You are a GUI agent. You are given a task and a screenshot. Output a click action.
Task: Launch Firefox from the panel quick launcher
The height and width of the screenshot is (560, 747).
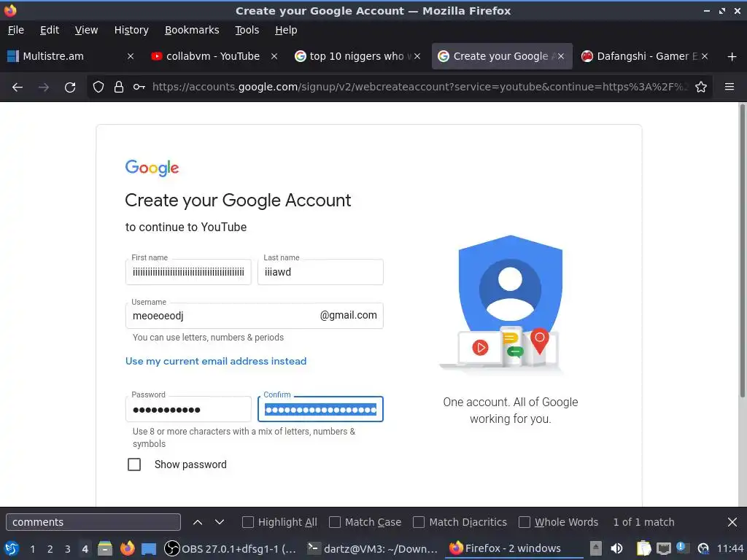[x=127, y=548]
